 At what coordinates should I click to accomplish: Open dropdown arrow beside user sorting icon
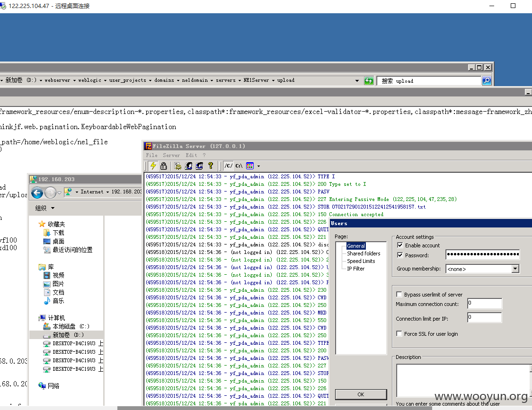pos(258,166)
